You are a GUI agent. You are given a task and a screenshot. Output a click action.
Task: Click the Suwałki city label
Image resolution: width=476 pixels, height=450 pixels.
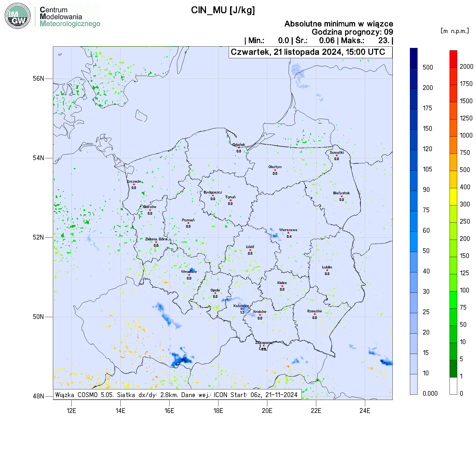pyautogui.click(x=337, y=152)
